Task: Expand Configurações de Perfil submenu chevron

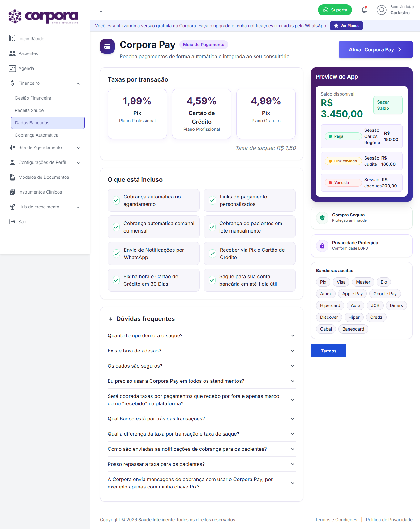Action: click(78, 163)
